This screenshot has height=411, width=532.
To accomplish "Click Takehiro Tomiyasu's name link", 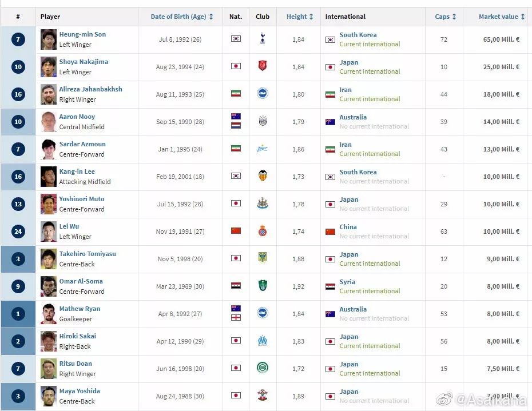I will click(88, 254).
